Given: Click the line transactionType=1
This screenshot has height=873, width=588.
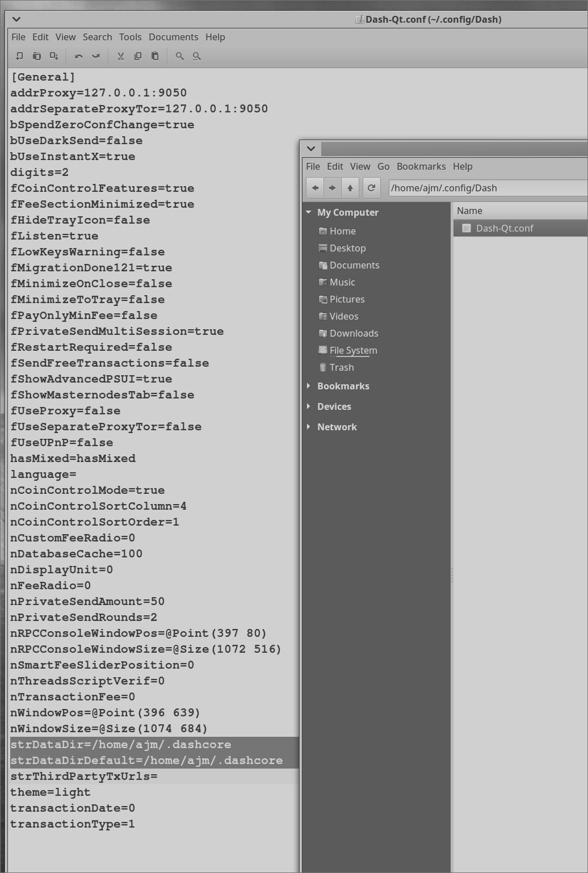Looking at the screenshot, I should (x=73, y=824).
